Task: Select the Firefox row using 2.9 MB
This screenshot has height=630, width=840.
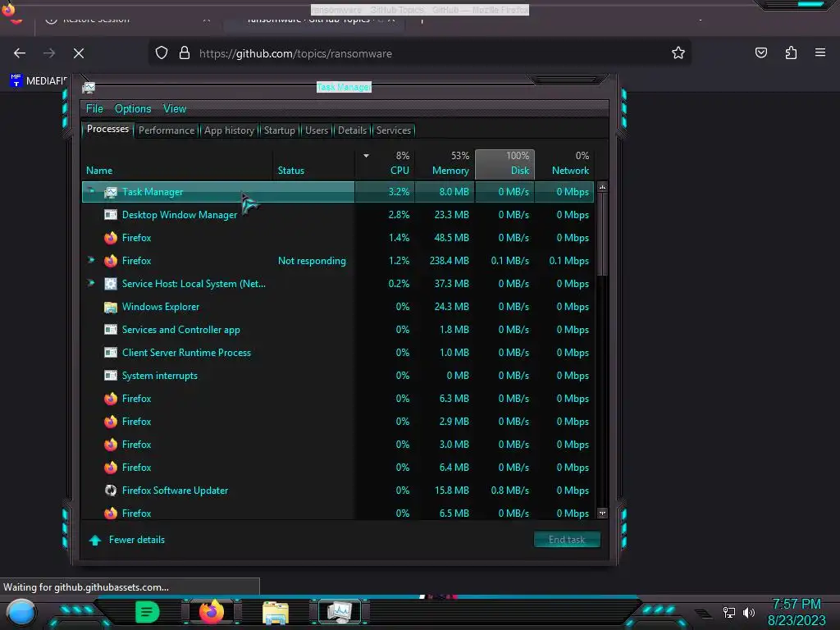Action: pos(338,422)
